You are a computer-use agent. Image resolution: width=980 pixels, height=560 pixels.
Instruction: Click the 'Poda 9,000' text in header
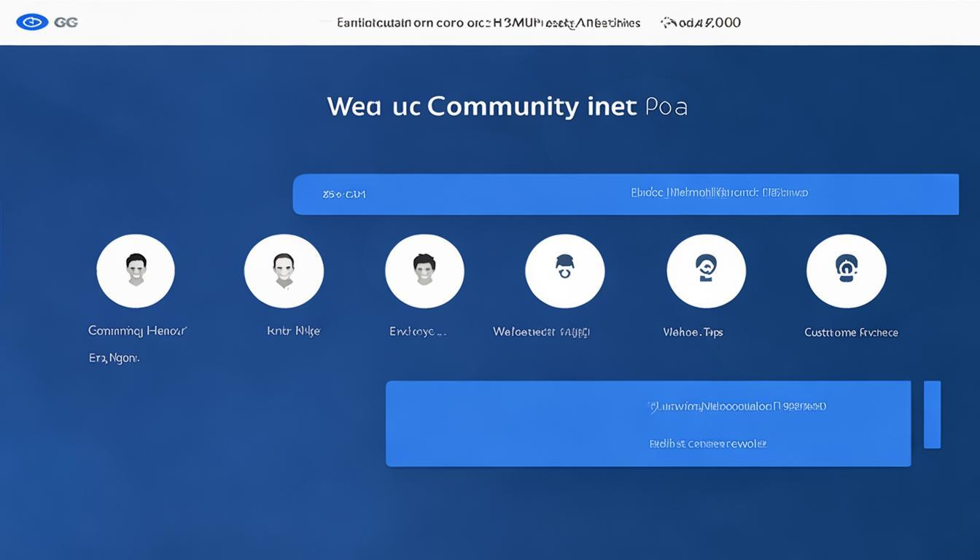point(701,23)
